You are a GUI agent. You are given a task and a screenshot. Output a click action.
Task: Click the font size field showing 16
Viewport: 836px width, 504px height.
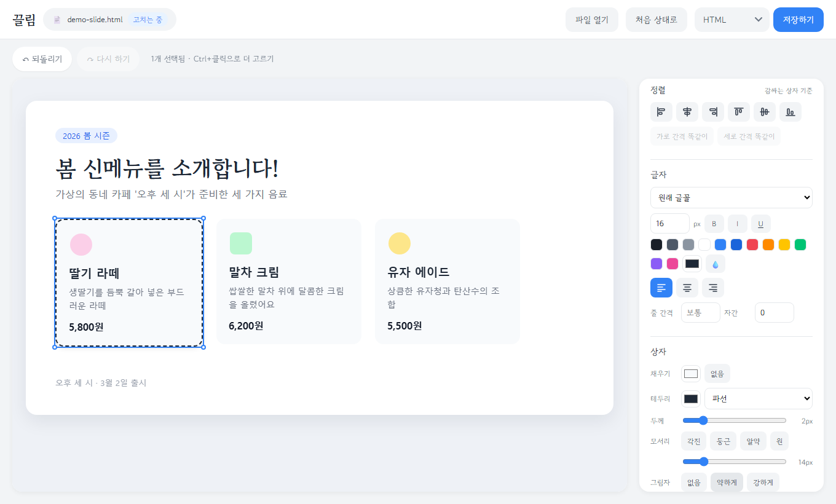pos(670,224)
